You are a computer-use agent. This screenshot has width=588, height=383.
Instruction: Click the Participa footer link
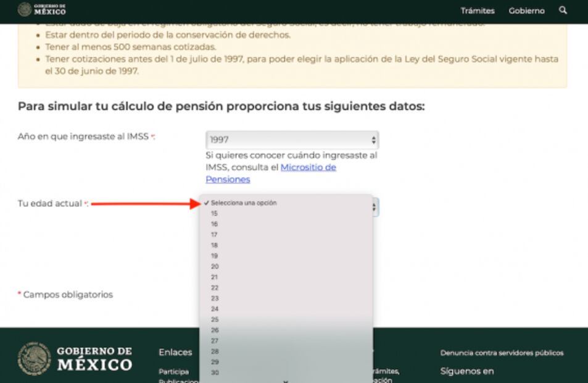pos(170,372)
